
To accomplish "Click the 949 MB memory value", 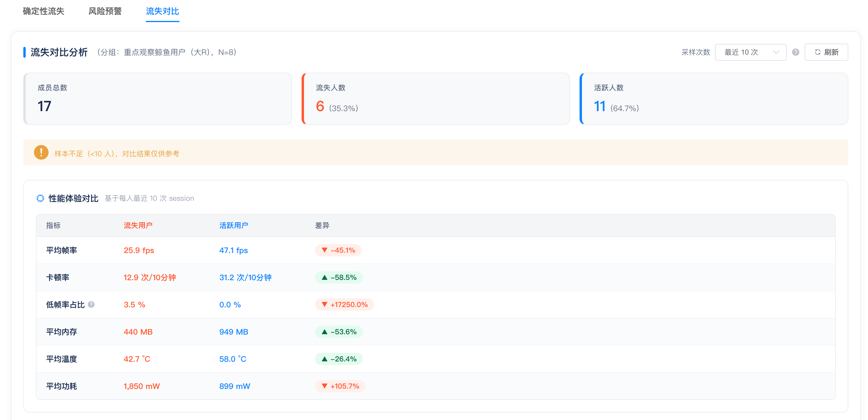I will click(234, 332).
